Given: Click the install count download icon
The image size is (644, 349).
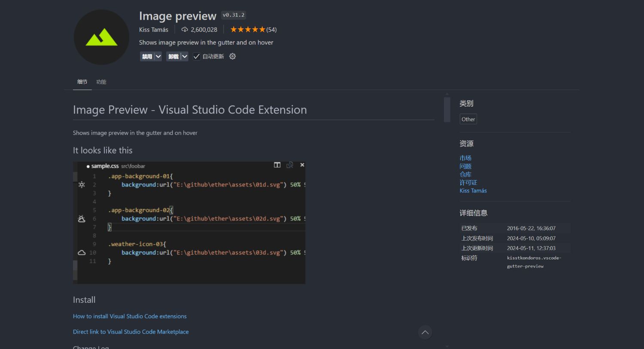Looking at the screenshot, I should (185, 30).
